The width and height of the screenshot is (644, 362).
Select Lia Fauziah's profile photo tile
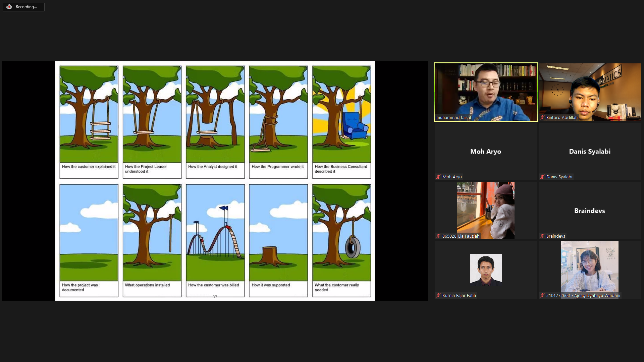(x=486, y=210)
